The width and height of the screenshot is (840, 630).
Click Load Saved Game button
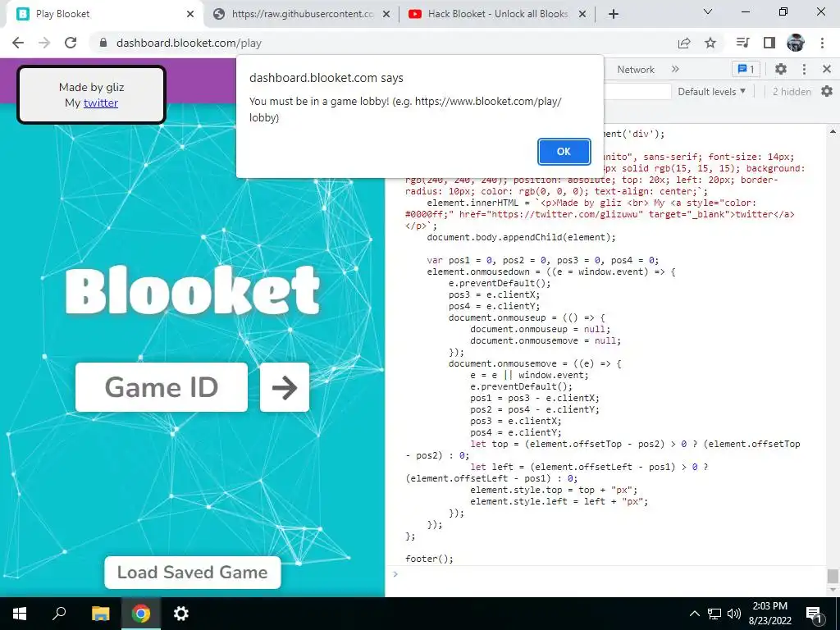coord(192,572)
